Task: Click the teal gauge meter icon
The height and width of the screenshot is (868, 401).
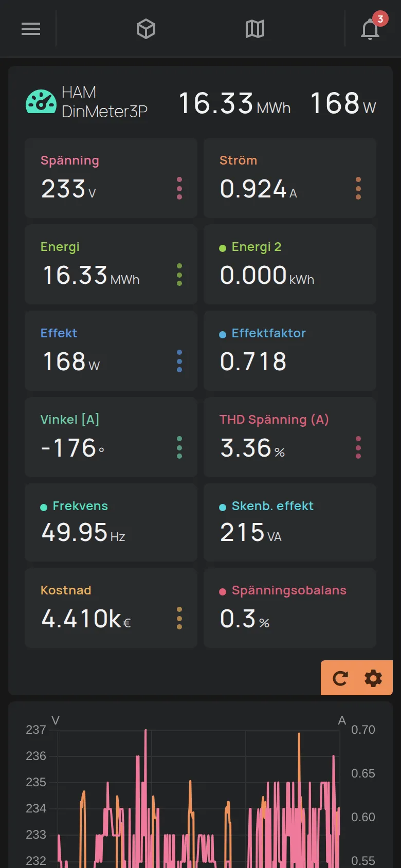Action: pos(41,101)
